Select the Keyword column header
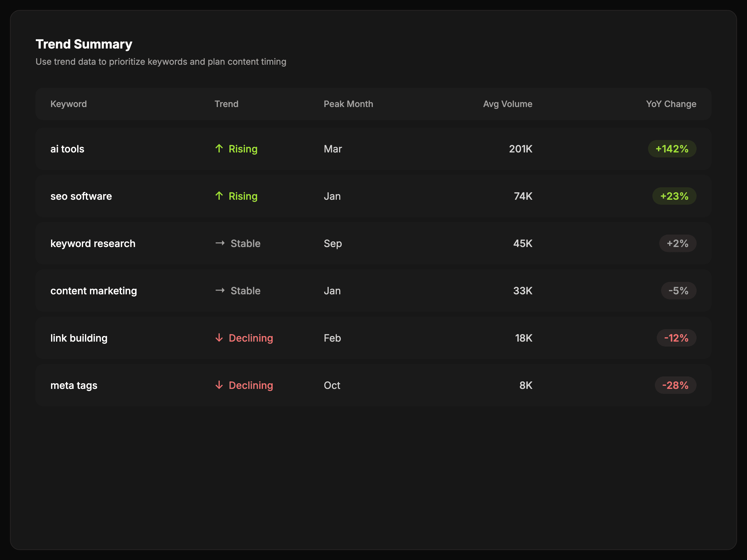747x560 pixels. pos(68,104)
